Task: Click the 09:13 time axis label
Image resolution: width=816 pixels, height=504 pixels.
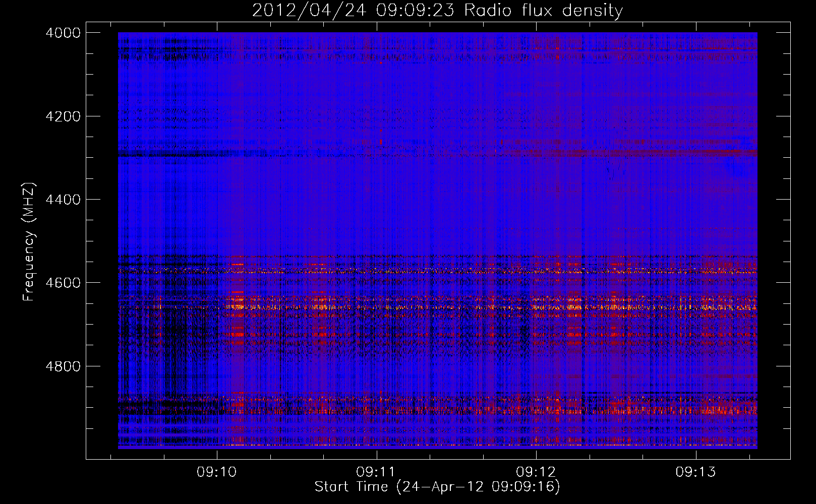Action: [696, 472]
